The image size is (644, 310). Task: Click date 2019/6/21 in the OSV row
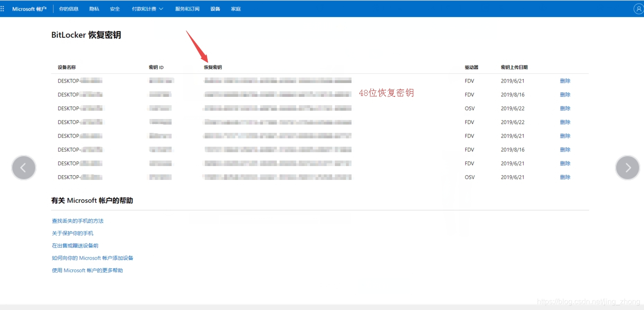[513, 177]
